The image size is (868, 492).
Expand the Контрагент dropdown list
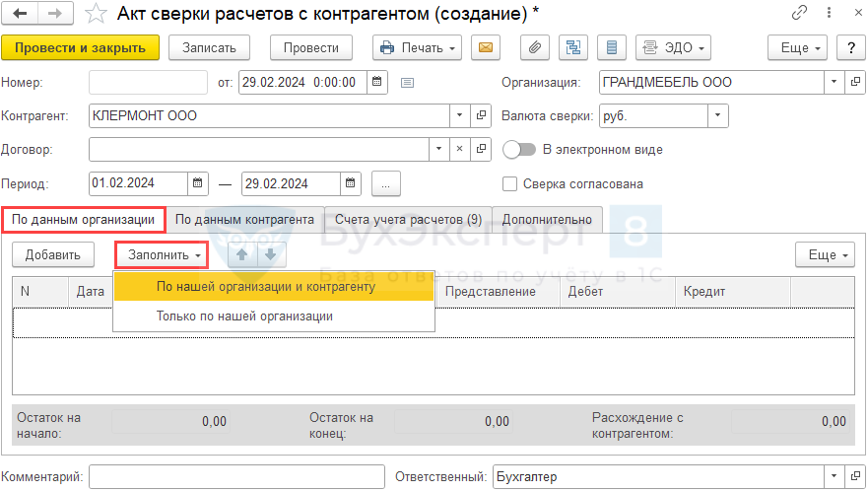[460, 116]
